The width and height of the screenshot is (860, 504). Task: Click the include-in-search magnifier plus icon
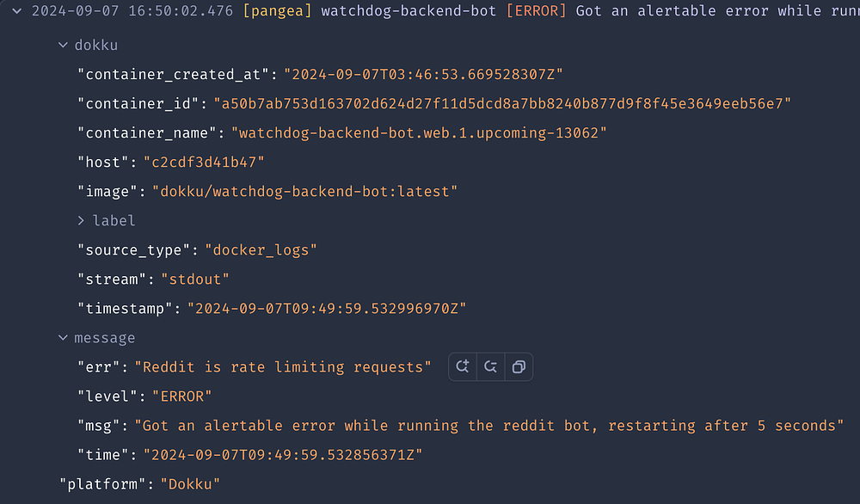pos(463,366)
